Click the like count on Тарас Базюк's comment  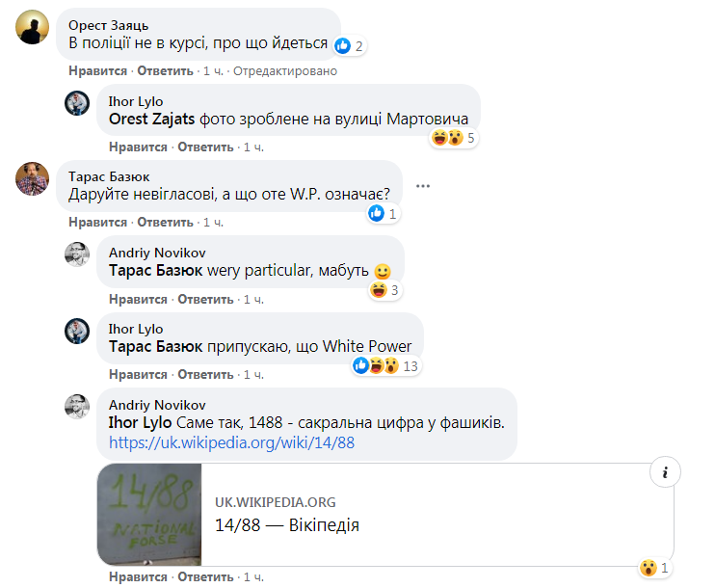tap(383, 213)
